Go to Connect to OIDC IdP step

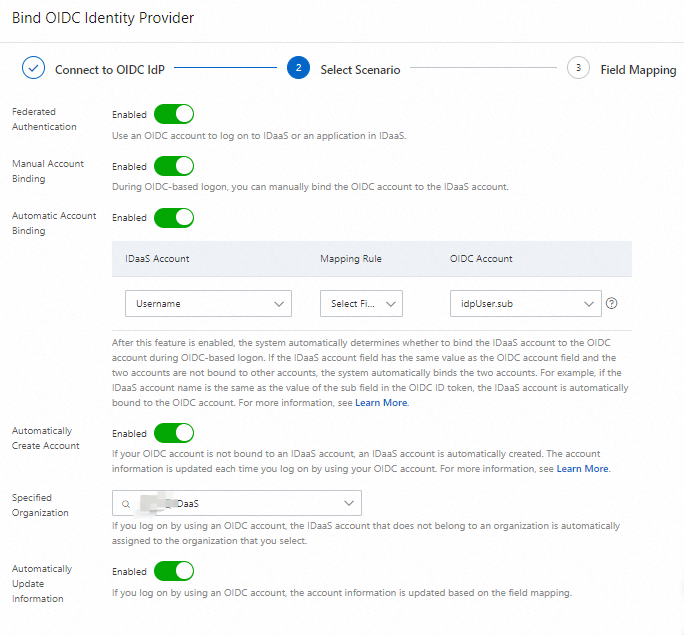point(109,70)
